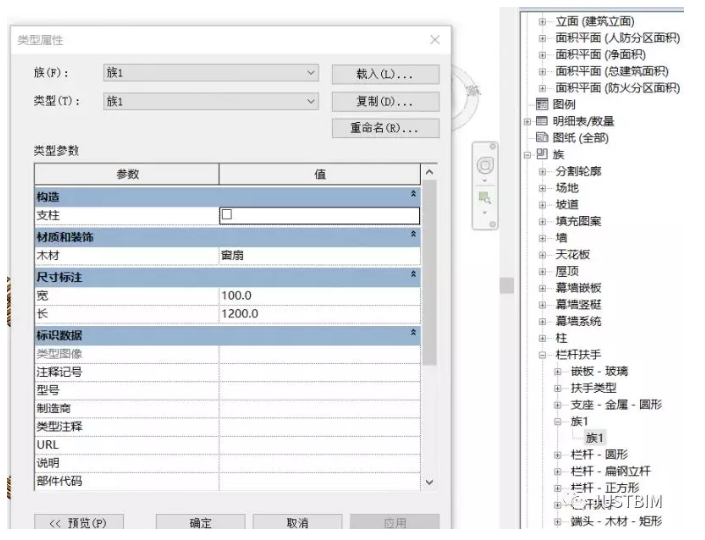Select 幕墙竖梃 in the browser
Viewport: 705px width, 540px height.
pos(578,304)
